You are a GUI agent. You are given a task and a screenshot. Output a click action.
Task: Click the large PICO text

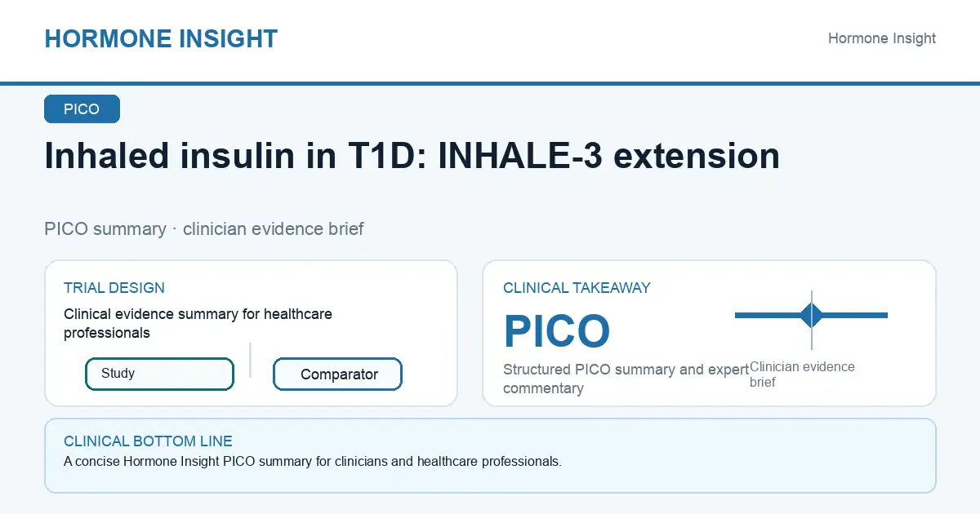click(x=557, y=331)
